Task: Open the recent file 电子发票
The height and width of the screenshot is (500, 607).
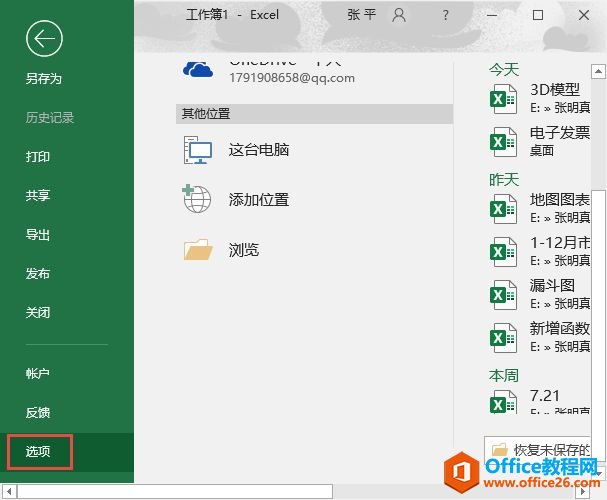Action: (x=560, y=133)
